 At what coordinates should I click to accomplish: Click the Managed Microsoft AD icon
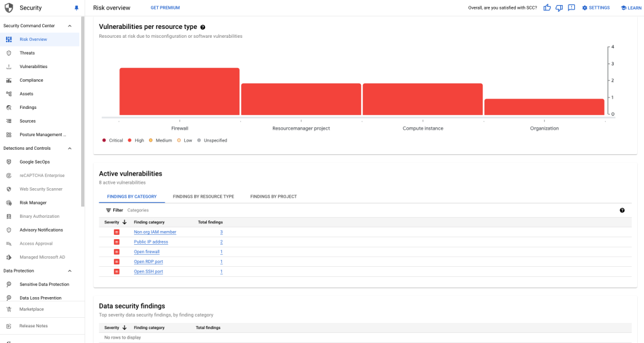[x=9, y=257]
